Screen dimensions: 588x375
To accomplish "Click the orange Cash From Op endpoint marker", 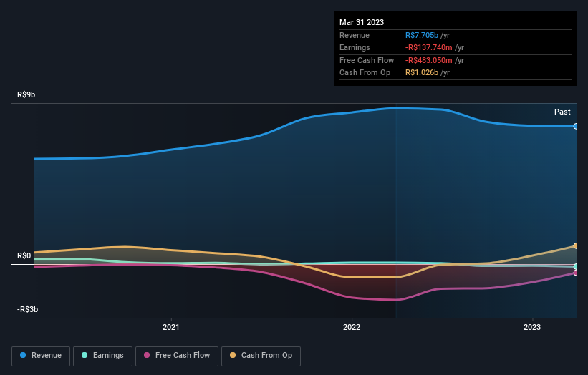I will tap(576, 245).
